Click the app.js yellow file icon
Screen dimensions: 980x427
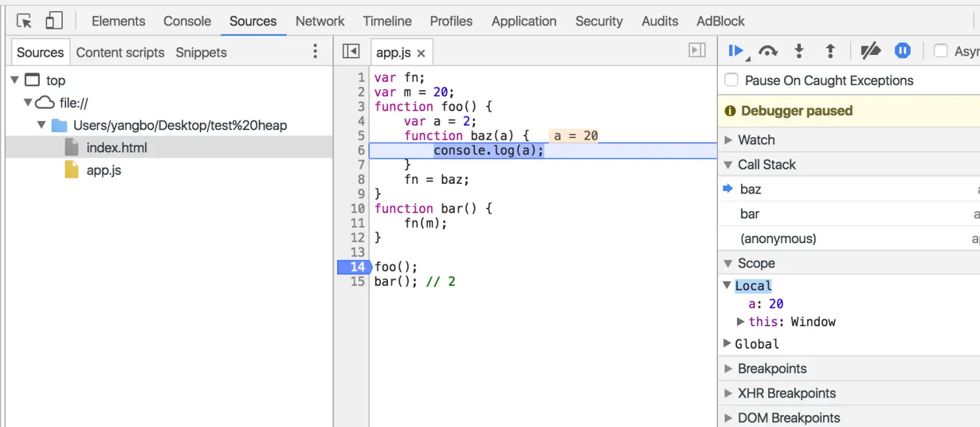pyautogui.click(x=71, y=169)
